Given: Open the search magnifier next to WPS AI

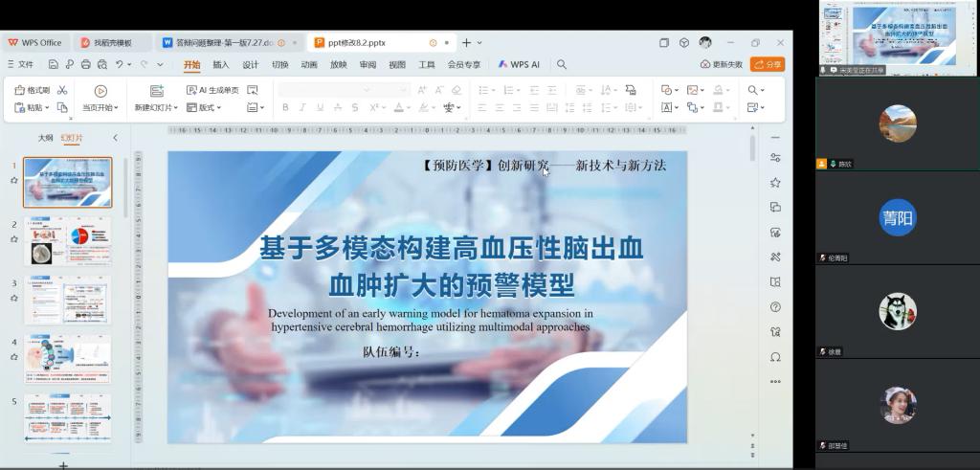Looking at the screenshot, I should [562, 64].
